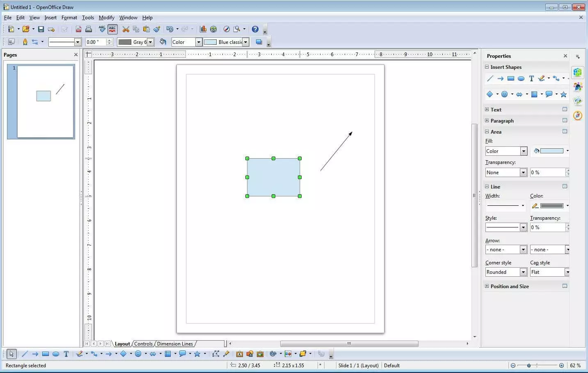Click the Text tool in Insert Shapes

pos(531,78)
